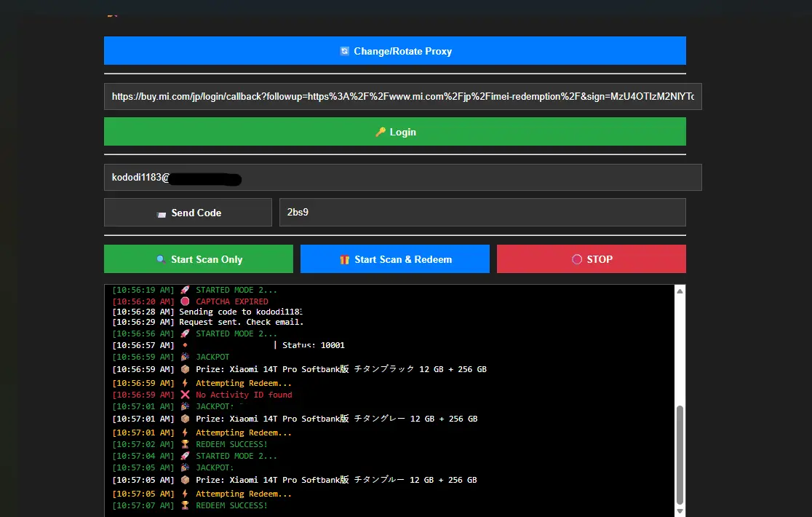Click the Send Code button
Image resolution: width=812 pixels, height=517 pixels.
188,213
